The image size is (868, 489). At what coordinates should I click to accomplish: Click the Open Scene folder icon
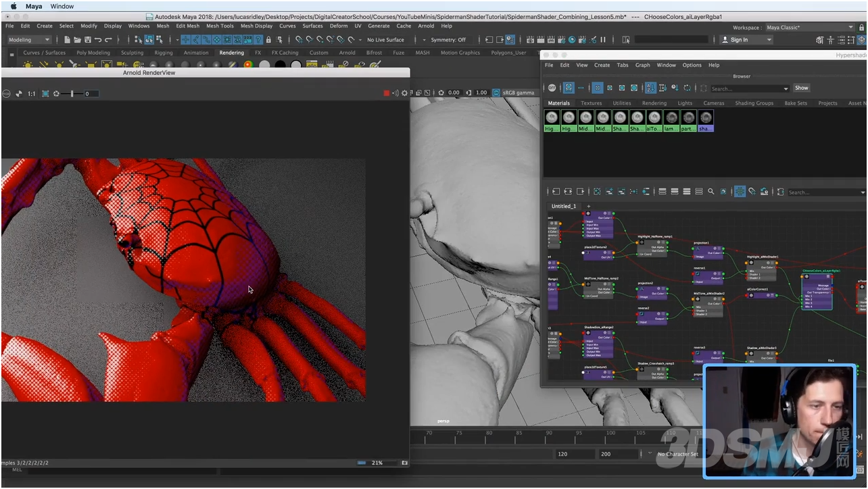click(78, 40)
